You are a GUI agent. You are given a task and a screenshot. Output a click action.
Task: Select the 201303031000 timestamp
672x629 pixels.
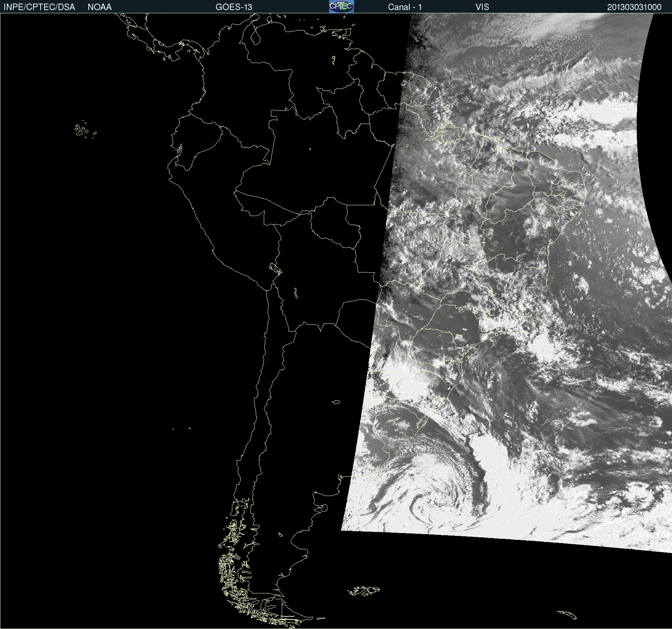pos(634,7)
